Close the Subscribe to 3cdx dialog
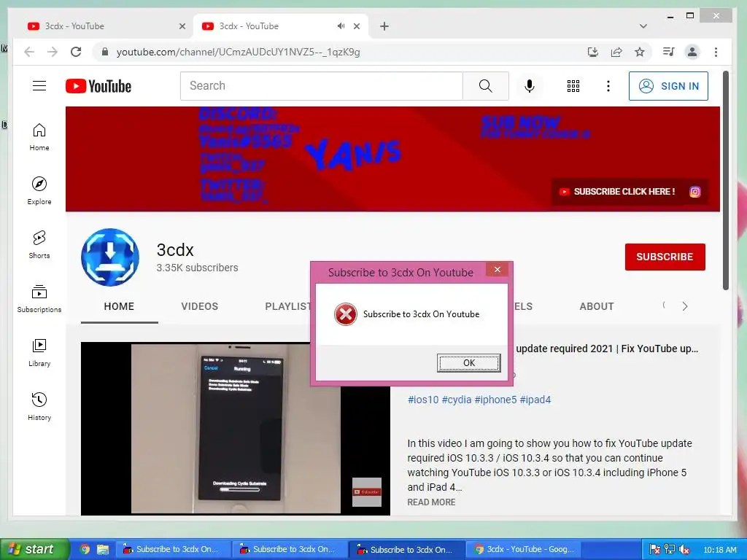The width and height of the screenshot is (747, 560). (498, 270)
